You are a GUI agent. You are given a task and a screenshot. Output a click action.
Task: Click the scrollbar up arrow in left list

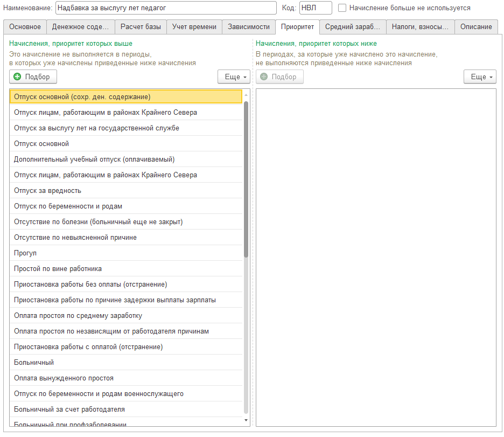click(x=246, y=95)
